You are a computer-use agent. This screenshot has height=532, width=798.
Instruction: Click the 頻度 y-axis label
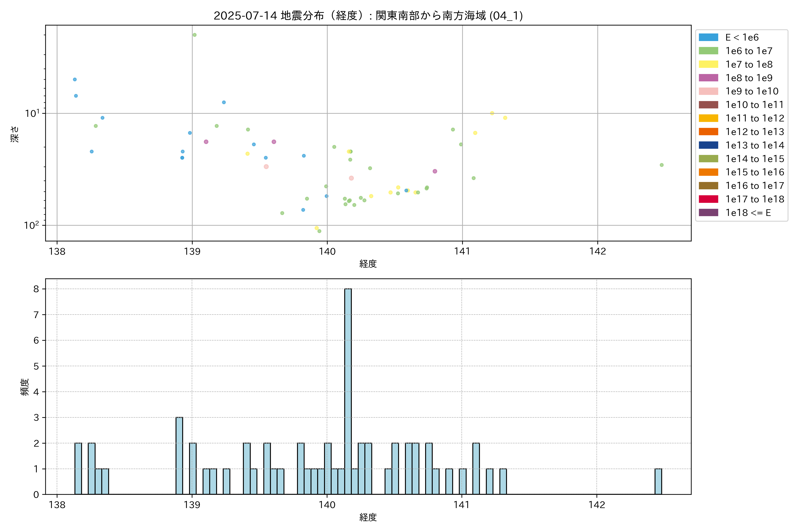(x=25, y=387)
